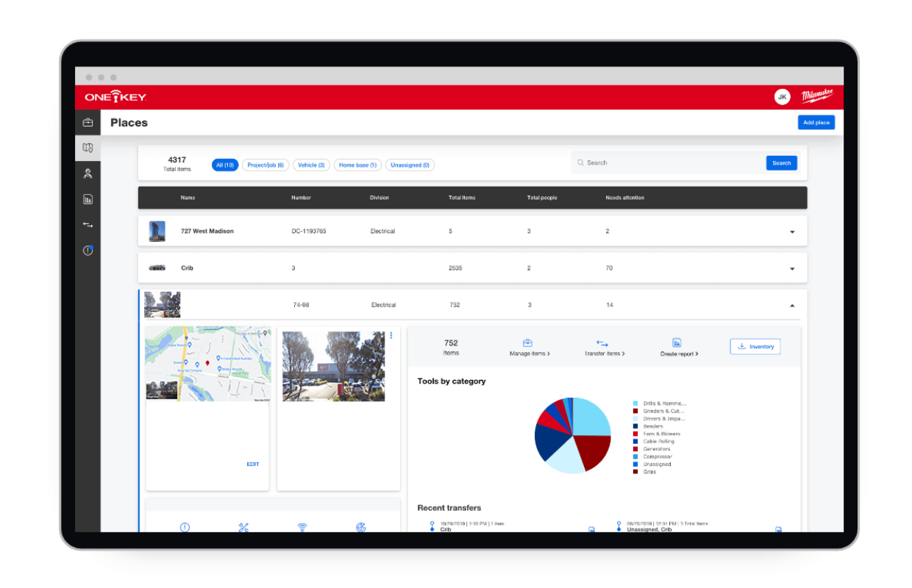Image resolution: width=912 pixels, height=588 pixels.
Task: Click the Transfers arrows icon in sidebar
Action: click(88, 225)
